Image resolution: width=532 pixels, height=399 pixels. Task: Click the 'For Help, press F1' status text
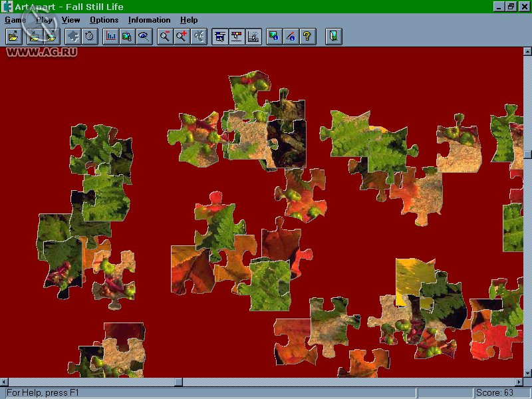point(43,393)
